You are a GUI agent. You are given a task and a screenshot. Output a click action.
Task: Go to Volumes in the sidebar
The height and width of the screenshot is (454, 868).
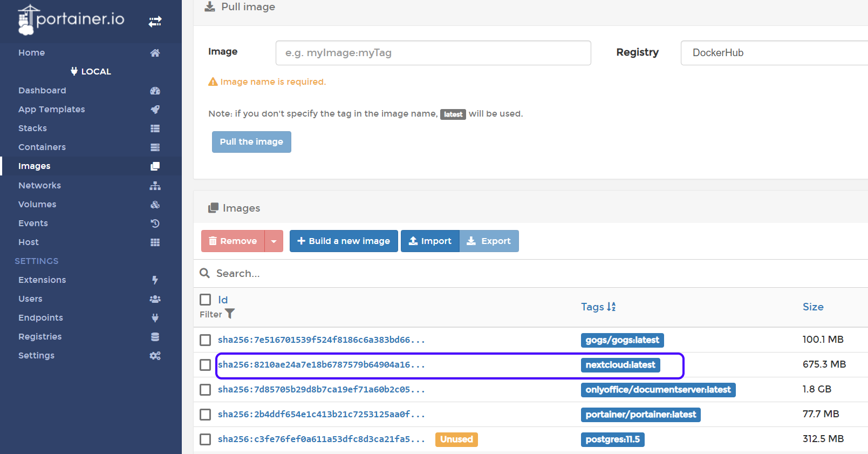point(37,205)
